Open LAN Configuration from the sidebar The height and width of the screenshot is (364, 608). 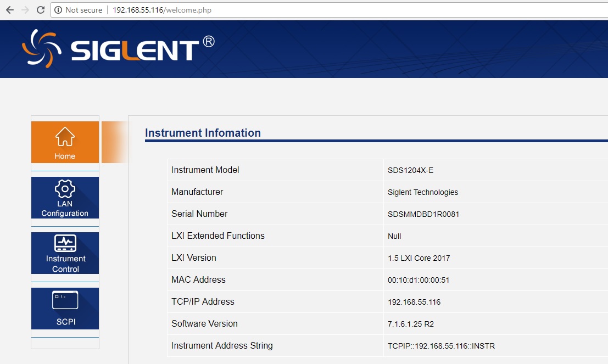coord(65,198)
